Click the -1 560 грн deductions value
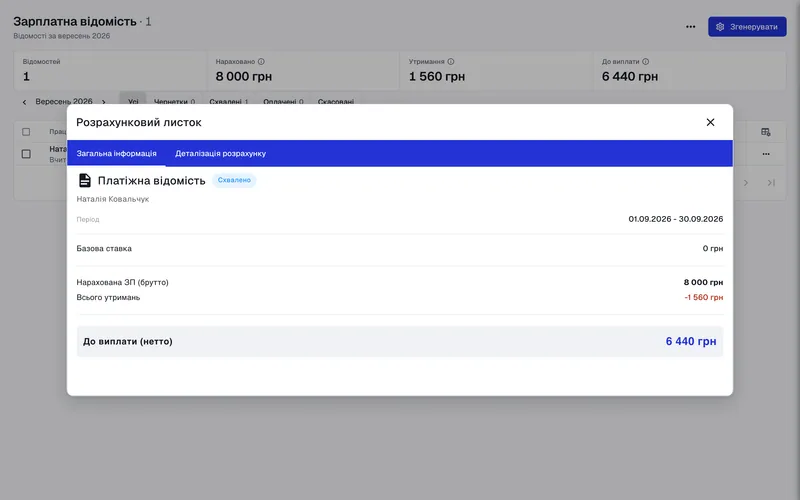The width and height of the screenshot is (800, 500). click(704, 297)
